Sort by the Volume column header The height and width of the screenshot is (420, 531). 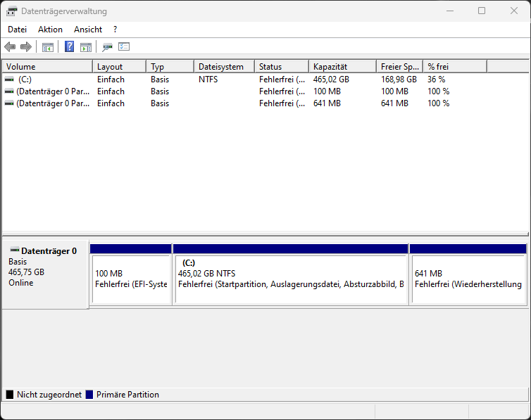47,67
